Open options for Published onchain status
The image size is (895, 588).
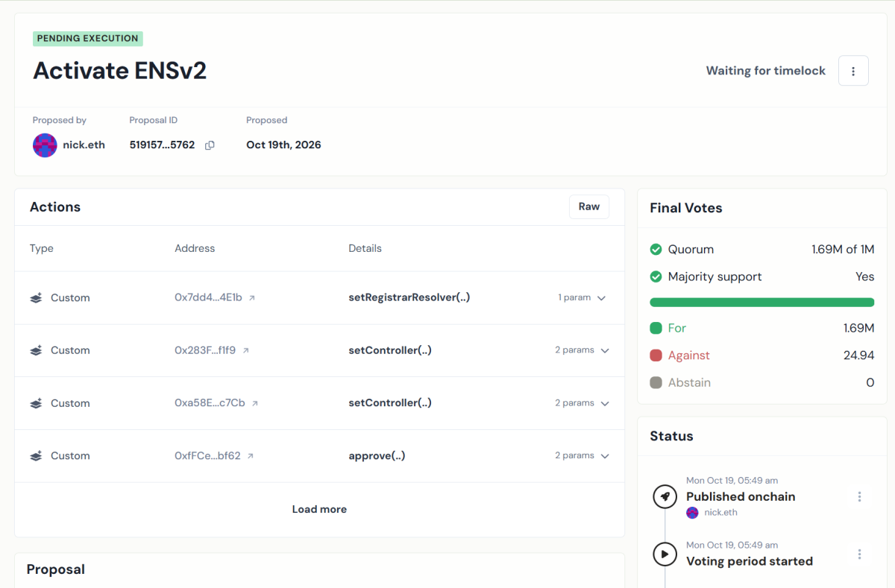(860, 496)
